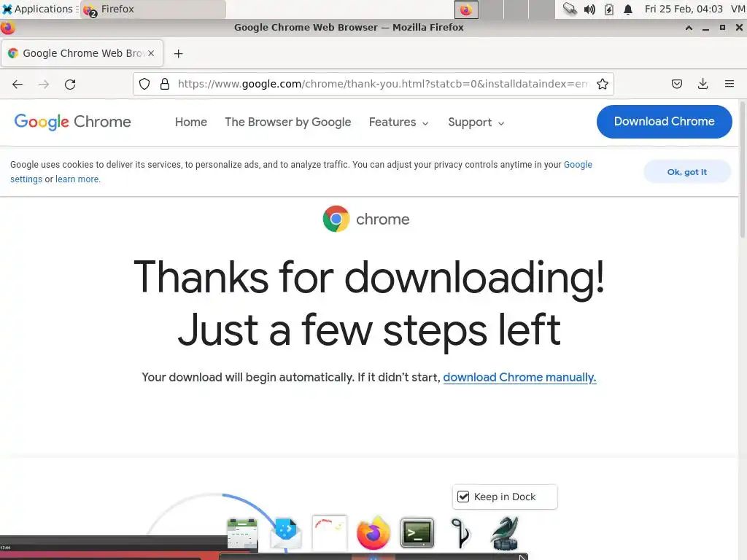Image resolution: width=747 pixels, height=560 pixels.
Task: Open the green bird dock app
Action: tap(505, 533)
